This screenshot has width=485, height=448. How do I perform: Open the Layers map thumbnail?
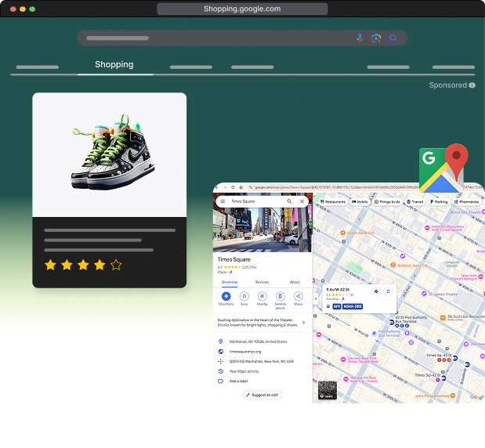[328, 390]
